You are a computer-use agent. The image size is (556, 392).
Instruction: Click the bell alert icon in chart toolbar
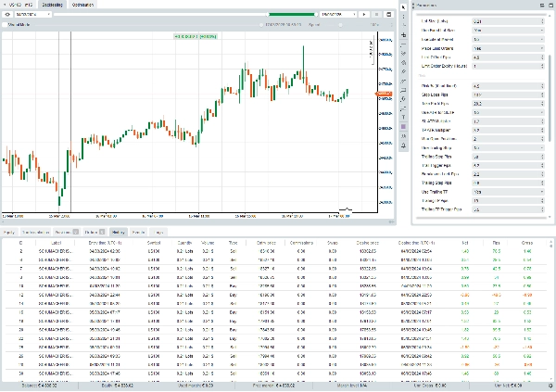click(x=403, y=144)
